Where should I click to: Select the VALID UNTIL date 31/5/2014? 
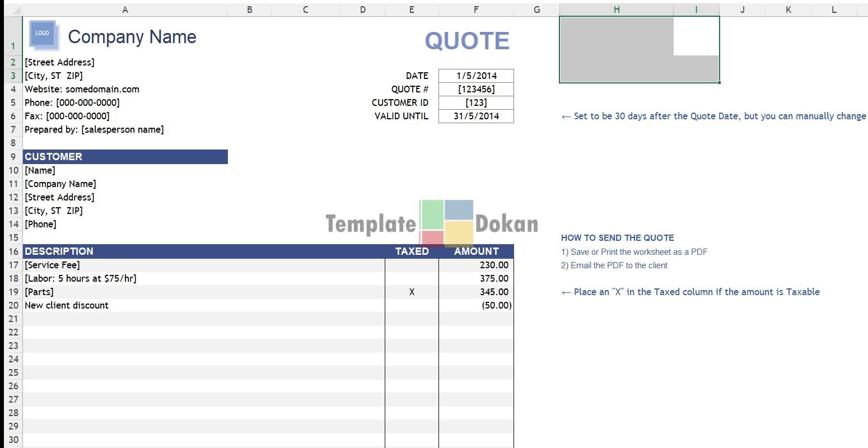(x=476, y=116)
